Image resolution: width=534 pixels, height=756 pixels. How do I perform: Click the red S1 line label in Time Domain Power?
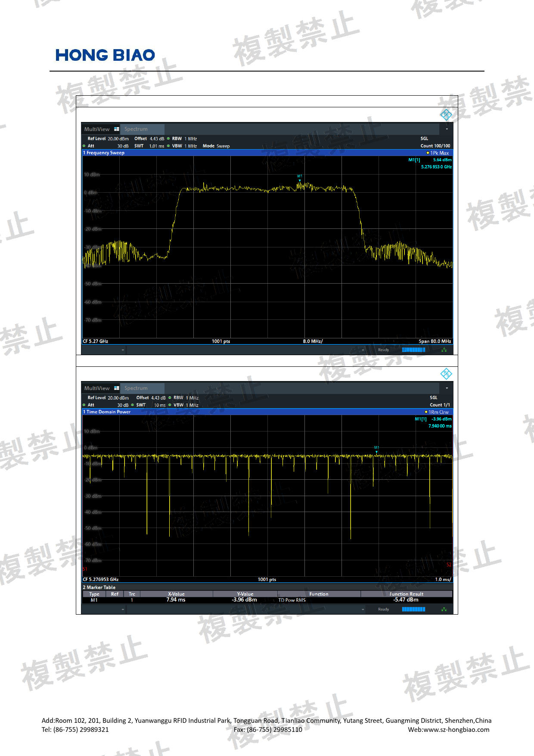tap(85, 569)
